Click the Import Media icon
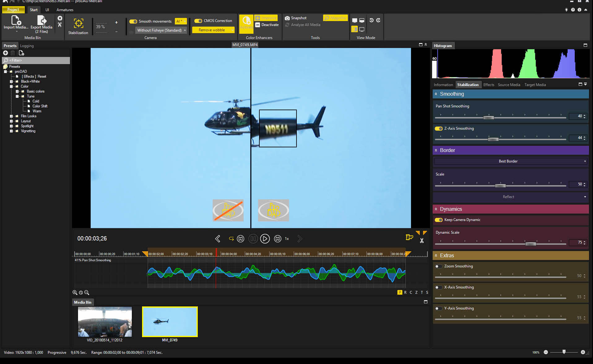 point(16,20)
